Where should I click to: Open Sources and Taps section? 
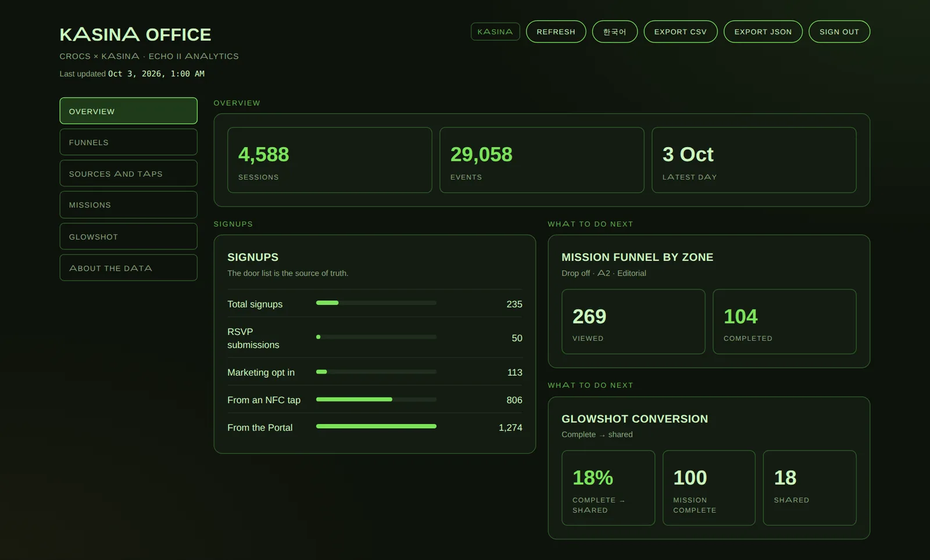(x=128, y=174)
